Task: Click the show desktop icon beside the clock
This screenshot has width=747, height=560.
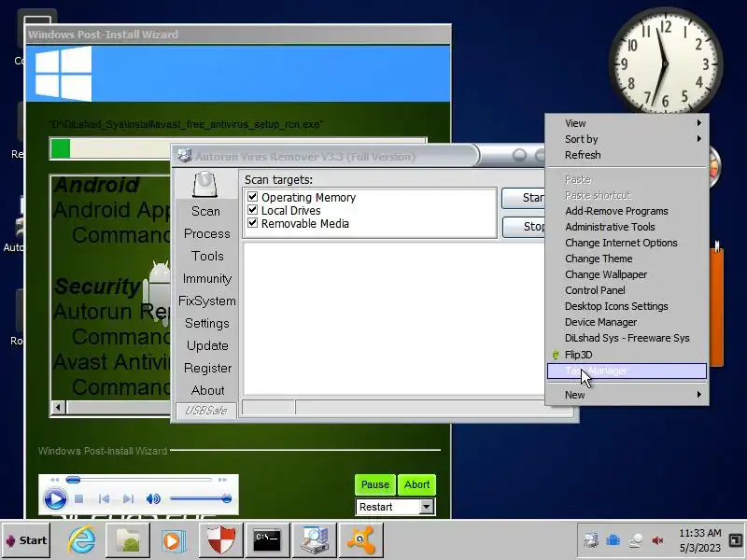Action: click(x=736, y=540)
